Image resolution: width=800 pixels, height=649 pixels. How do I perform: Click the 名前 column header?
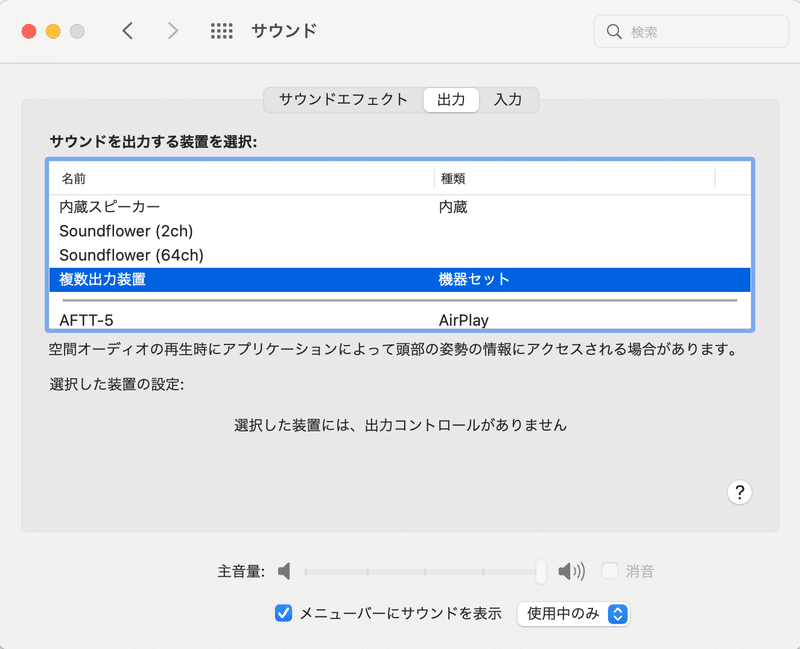(x=242, y=179)
